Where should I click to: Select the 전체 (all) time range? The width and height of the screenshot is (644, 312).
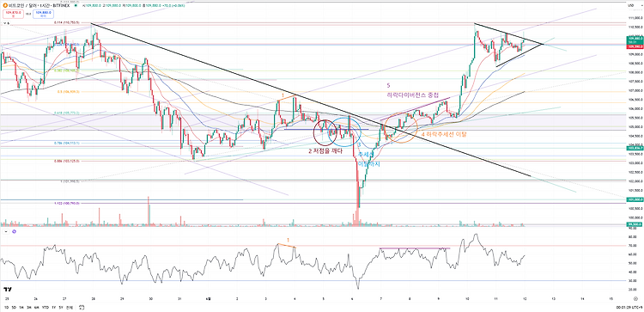(x=70, y=308)
